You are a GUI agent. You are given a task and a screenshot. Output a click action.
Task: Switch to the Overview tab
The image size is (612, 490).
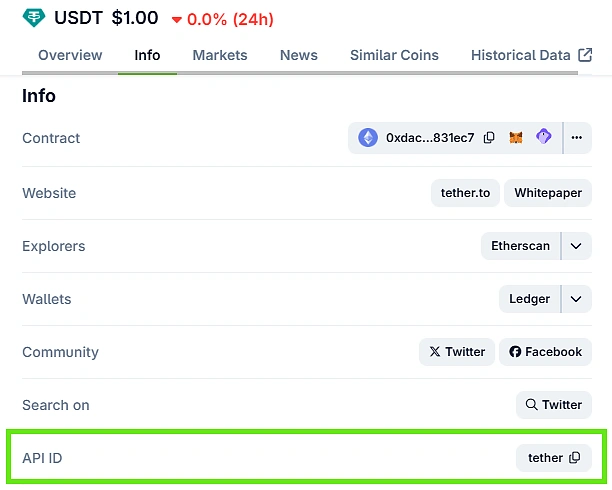(x=70, y=55)
